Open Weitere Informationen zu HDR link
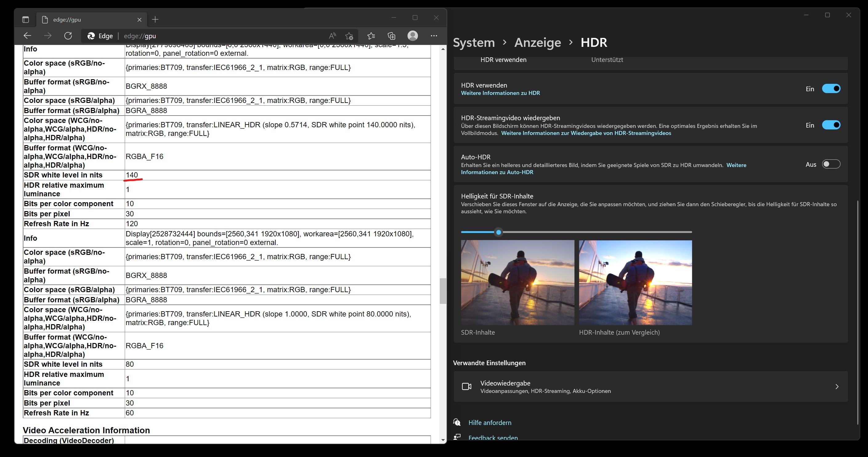 (x=501, y=93)
